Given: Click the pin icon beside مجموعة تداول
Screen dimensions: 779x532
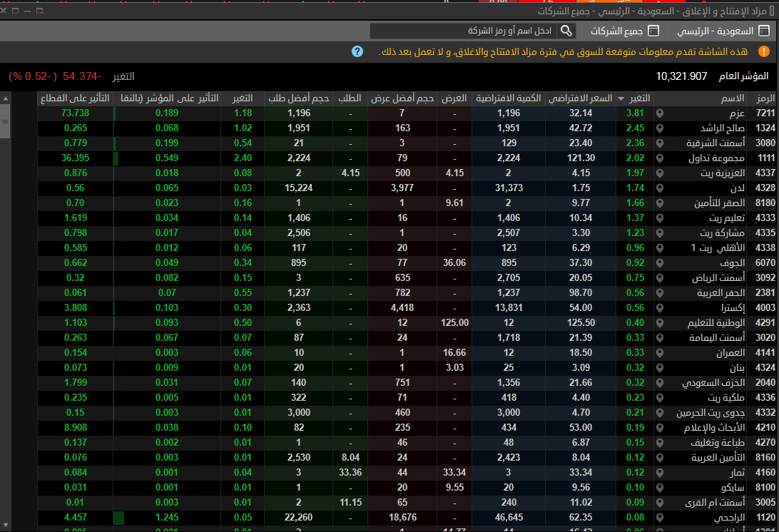Looking at the screenshot, I should (x=660, y=158).
